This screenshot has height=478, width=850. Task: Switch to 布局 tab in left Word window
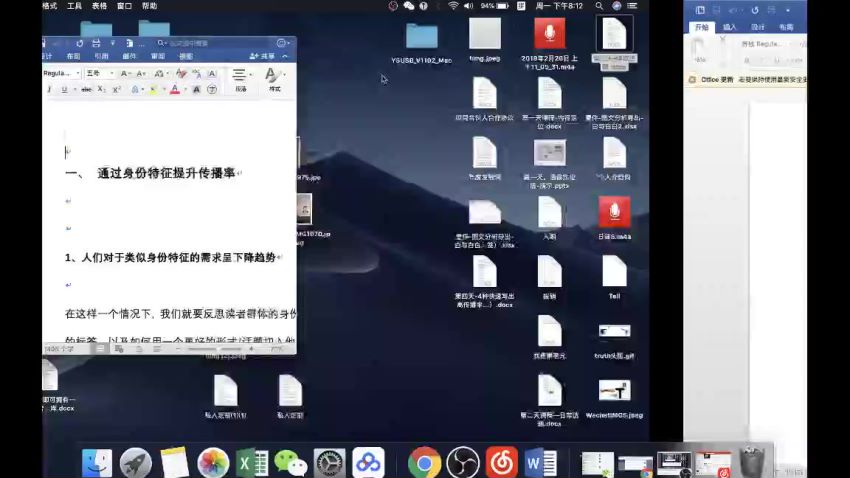73,56
